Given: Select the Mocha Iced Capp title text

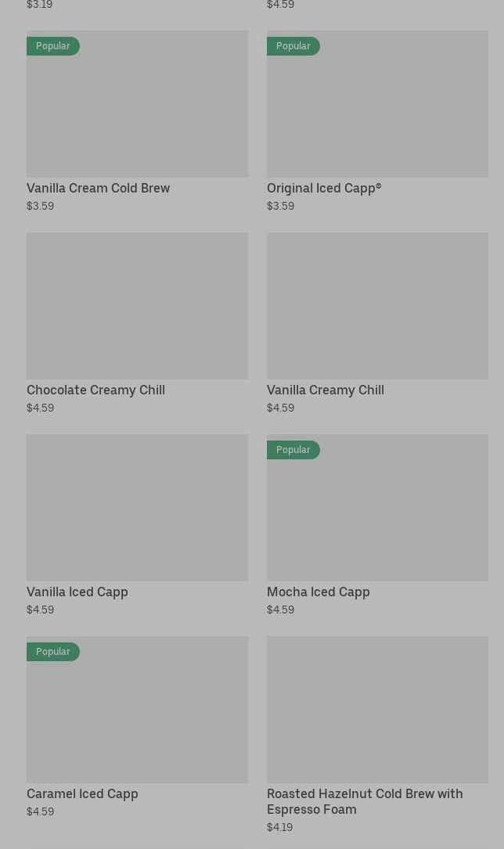Looking at the screenshot, I should click(318, 592).
